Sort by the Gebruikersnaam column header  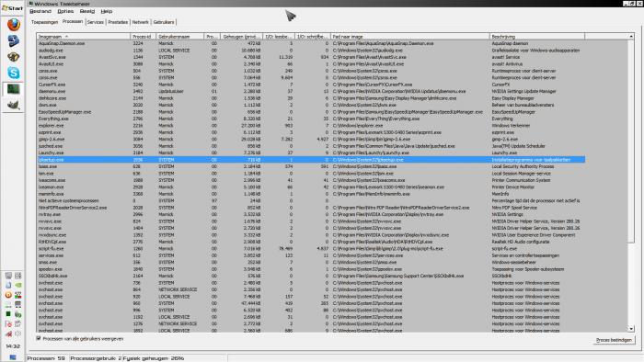click(x=180, y=37)
